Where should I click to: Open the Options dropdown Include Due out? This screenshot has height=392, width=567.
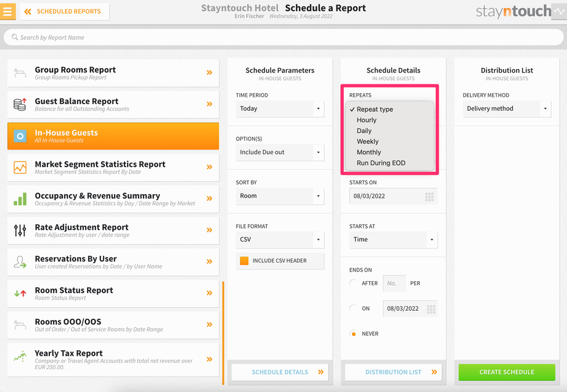pos(280,152)
